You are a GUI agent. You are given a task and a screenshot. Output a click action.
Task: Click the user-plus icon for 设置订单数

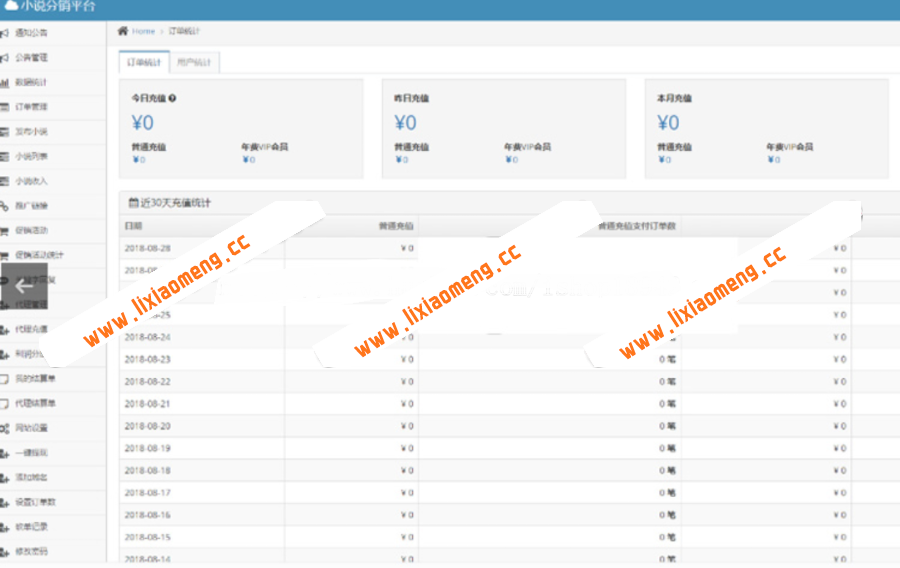5,503
